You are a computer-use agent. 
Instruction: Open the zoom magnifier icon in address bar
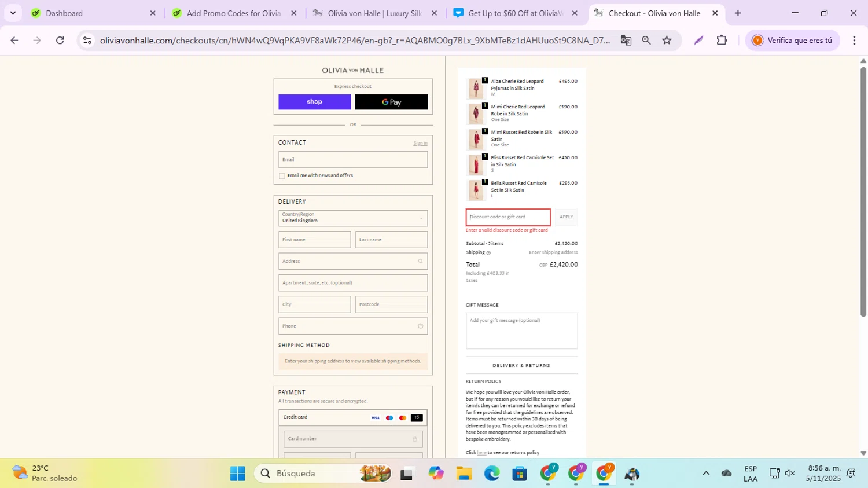[646, 41]
